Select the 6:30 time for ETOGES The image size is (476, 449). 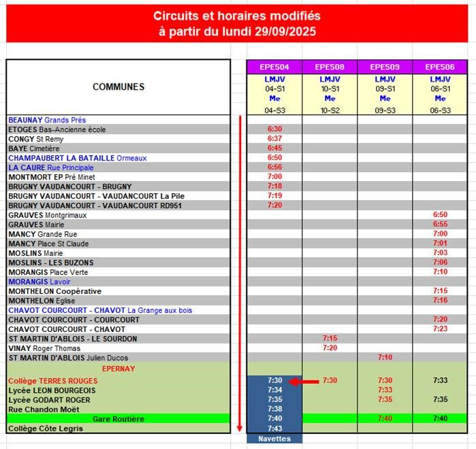pyautogui.click(x=274, y=129)
